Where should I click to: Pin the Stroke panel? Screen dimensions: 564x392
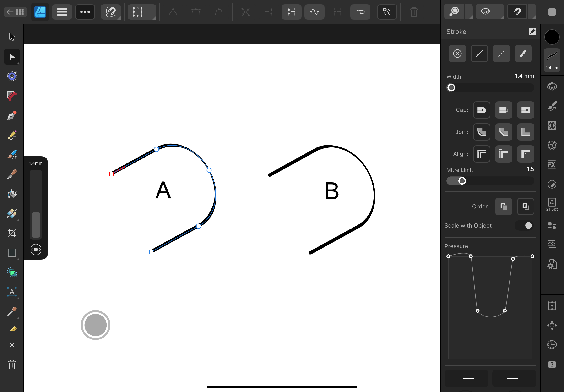[x=532, y=32]
